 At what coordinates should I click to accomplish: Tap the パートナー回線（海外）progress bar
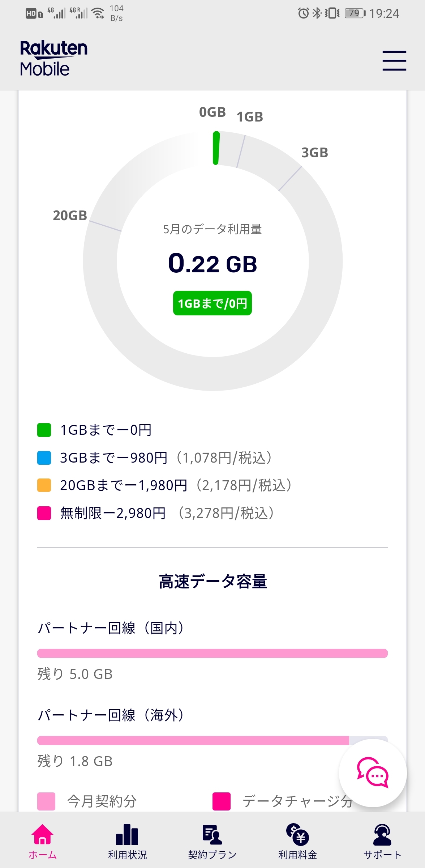click(x=212, y=740)
